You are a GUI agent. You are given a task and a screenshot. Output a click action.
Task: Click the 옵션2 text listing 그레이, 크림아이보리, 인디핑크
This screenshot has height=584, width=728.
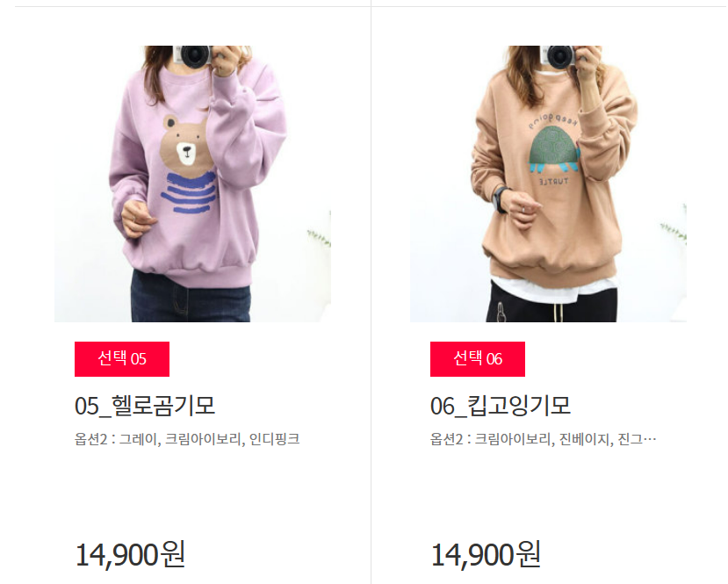pyautogui.click(x=187, y=439)
